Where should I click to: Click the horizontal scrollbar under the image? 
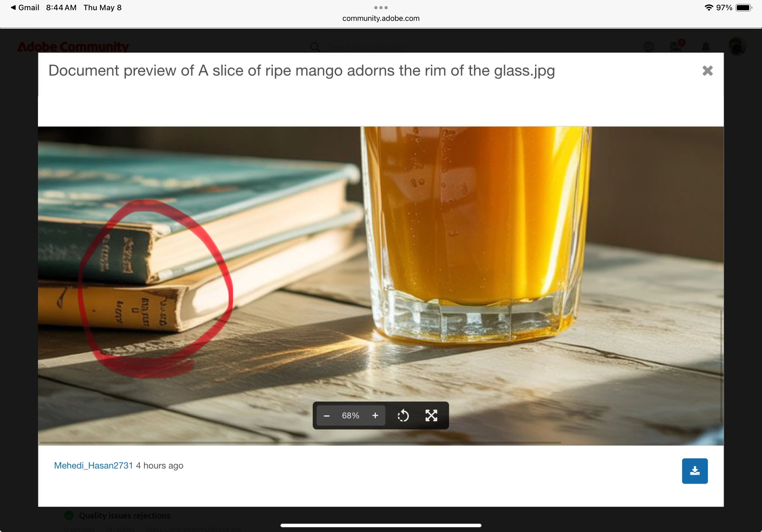(x=300, y=442)
